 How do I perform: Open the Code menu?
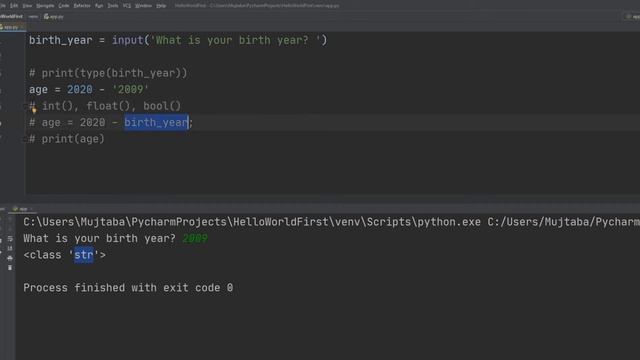point(64,6)
